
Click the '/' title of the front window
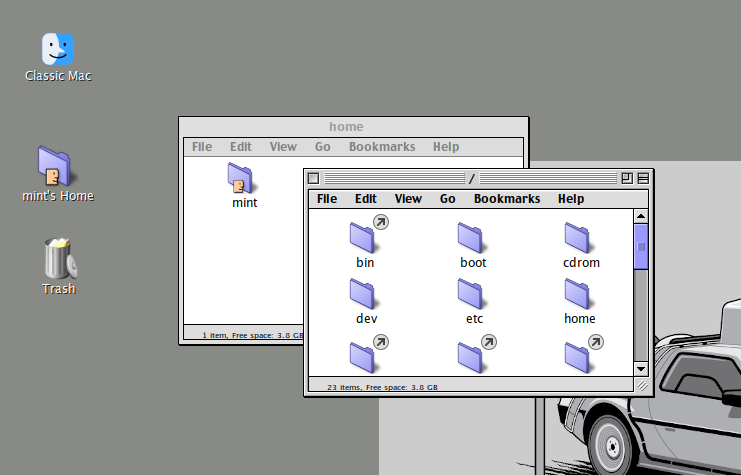(x=471, y=179)
